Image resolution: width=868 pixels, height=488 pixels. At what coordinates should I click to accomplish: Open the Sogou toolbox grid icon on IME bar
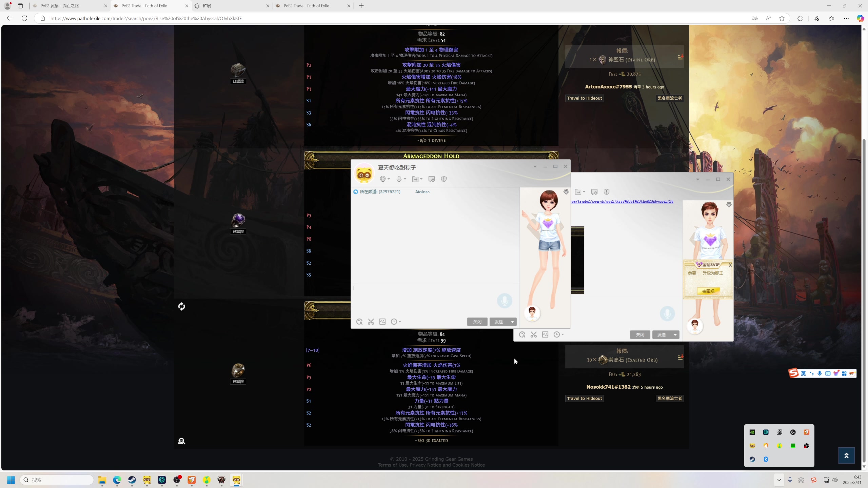tap(844, 373)
